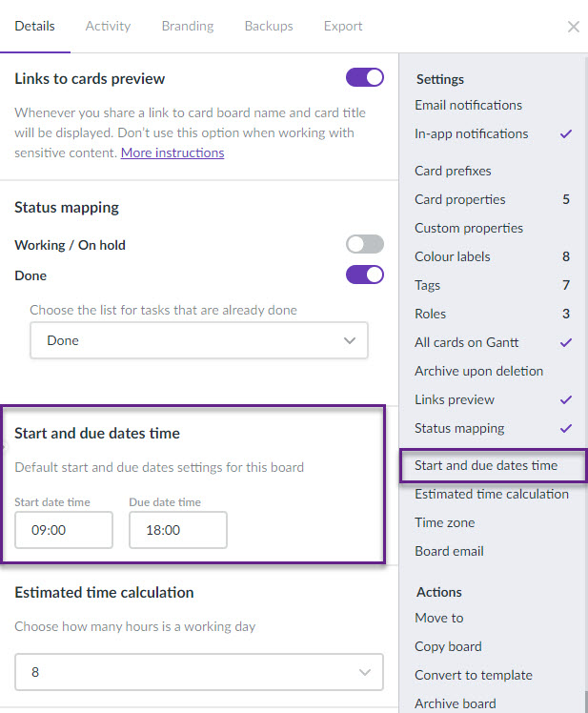Click checkmark next to In-app notifications

point(566,133)
